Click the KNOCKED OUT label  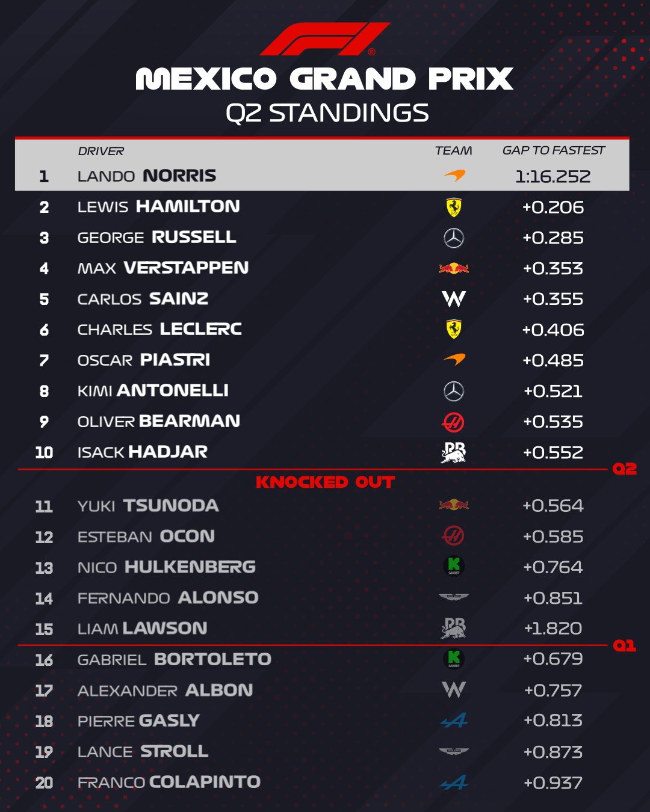coord(325,482)
